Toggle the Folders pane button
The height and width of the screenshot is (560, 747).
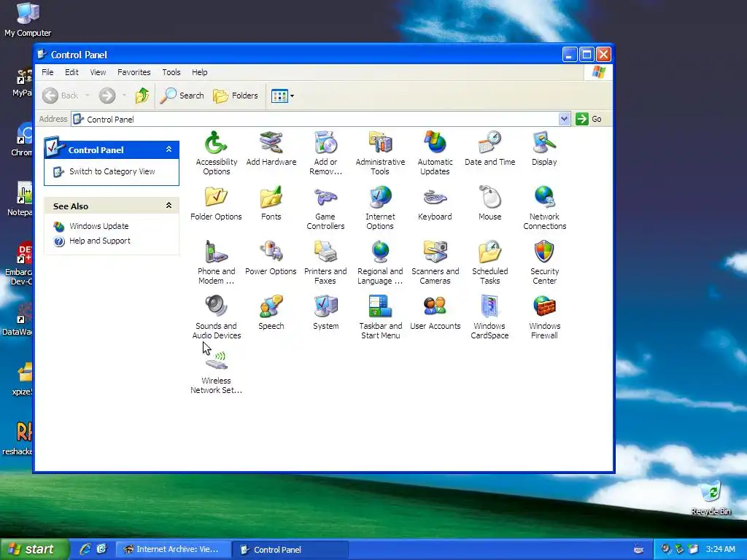(x=236, y=96)
